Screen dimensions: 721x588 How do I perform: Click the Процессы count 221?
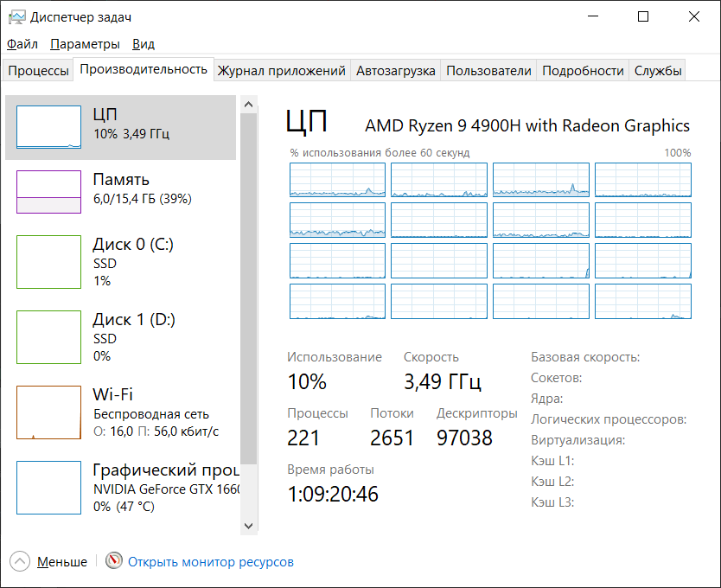pyautogui.click(x=303, y=438)
